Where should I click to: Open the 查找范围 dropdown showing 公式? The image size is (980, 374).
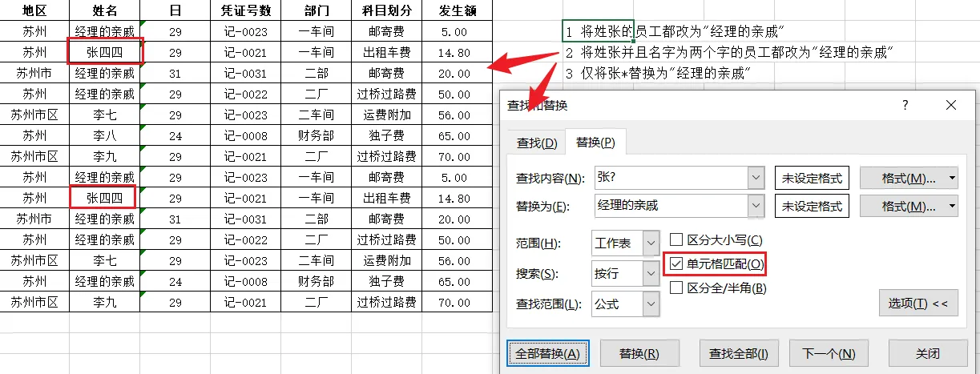(x=651, y=304)
